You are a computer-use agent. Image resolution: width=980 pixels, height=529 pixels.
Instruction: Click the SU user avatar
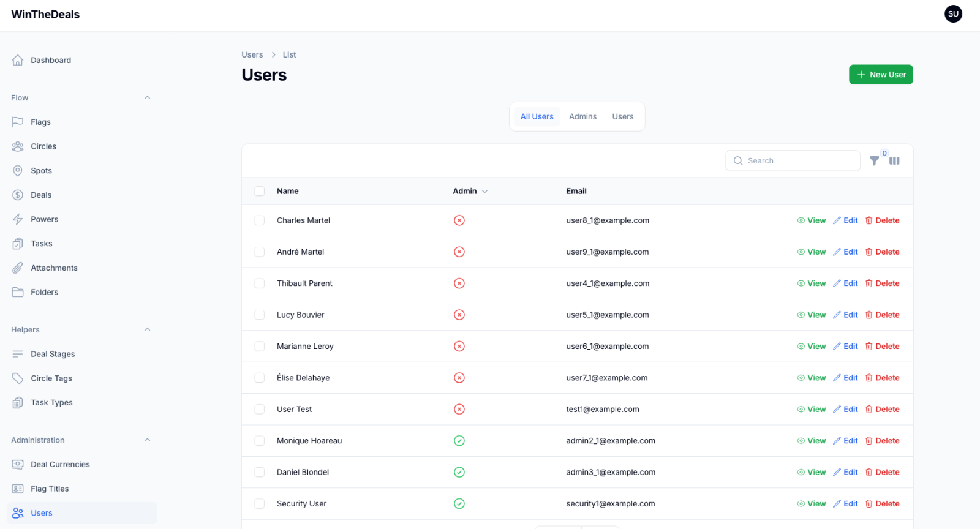pyautogui.click(x=953, y=14)
